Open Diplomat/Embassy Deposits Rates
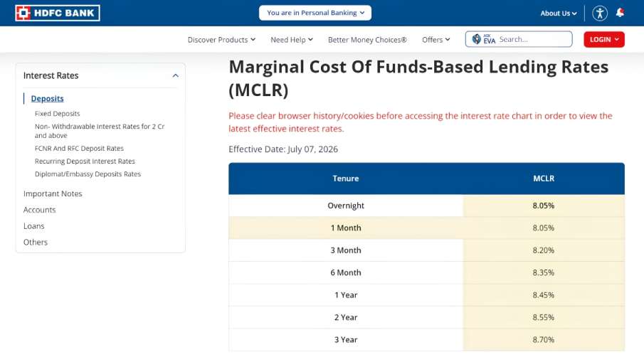The width and height of the screenshot is (644, 362). [88, 174]
